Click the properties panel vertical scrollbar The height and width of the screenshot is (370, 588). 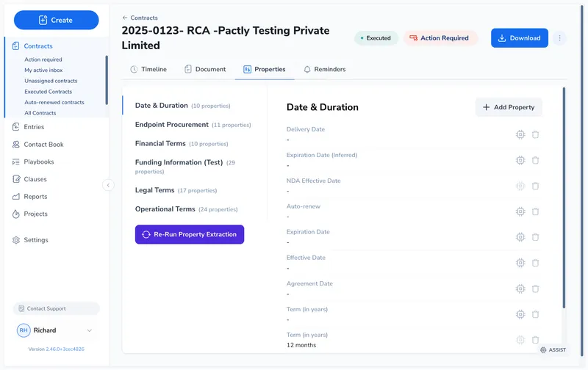pyautogui.click(x=564, y=198)
